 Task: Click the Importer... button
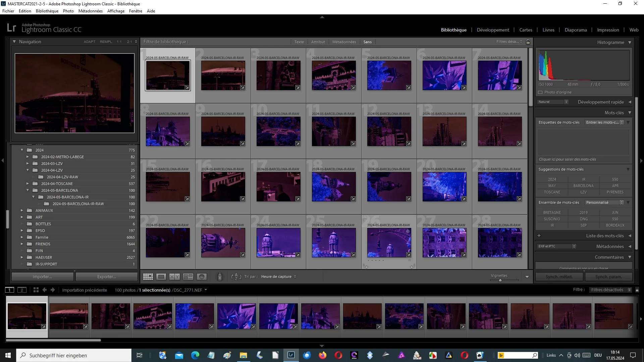click(42, 277)
